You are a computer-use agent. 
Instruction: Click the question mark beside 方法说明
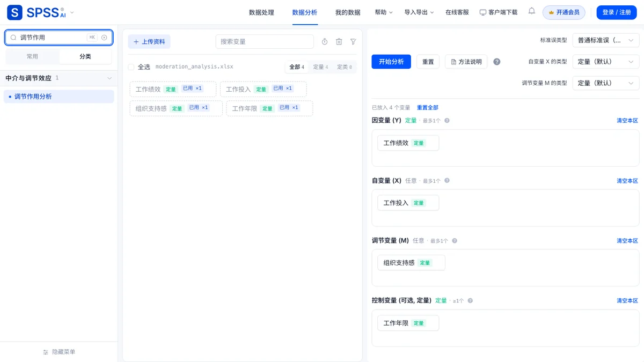[x=497, y=62]
